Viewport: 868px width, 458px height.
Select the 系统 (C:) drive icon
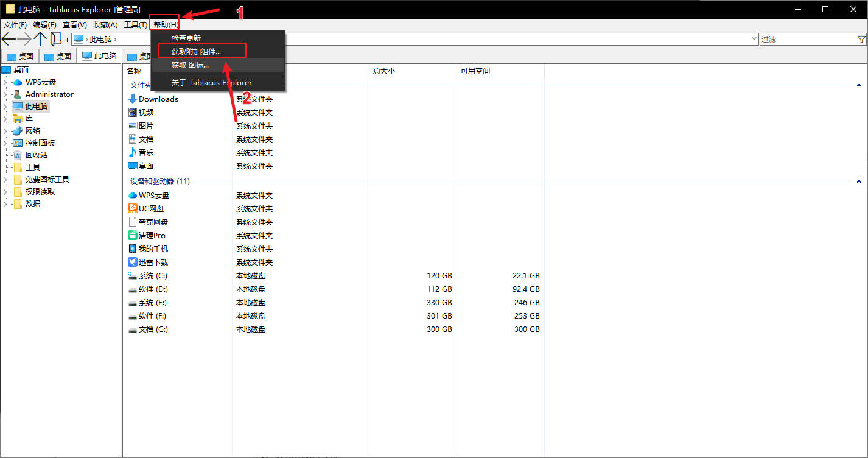point(133,275)
